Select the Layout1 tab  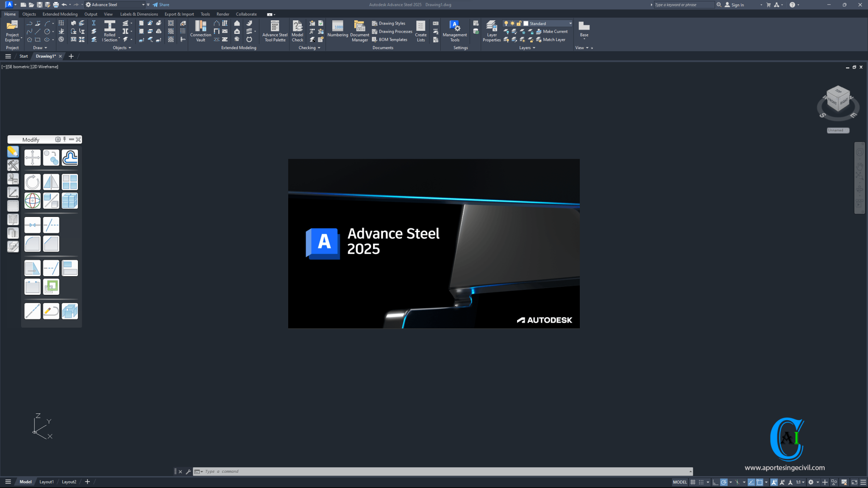[x=47, y=482]
